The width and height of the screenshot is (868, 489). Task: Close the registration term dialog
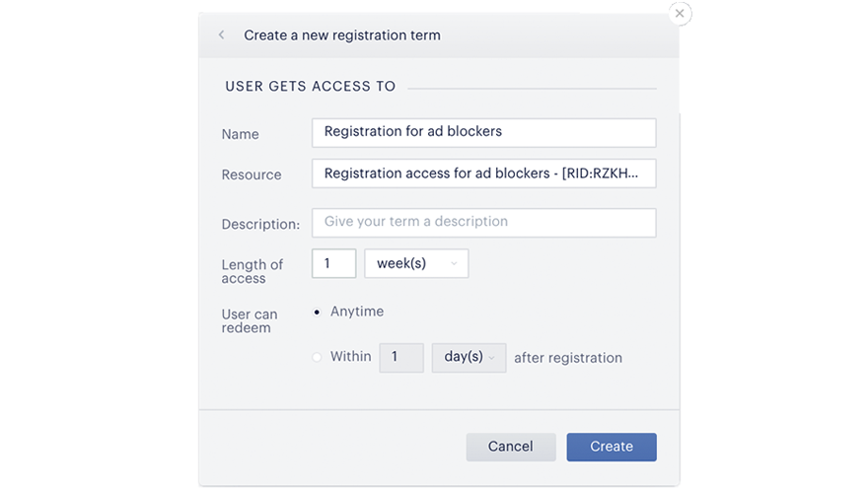pyautogui.click(x=680, y=13)
